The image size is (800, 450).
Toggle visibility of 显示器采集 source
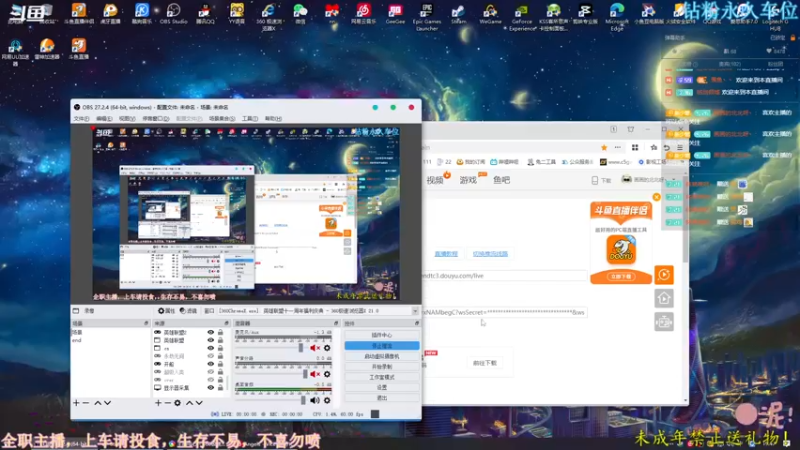(x=210, y=388)
